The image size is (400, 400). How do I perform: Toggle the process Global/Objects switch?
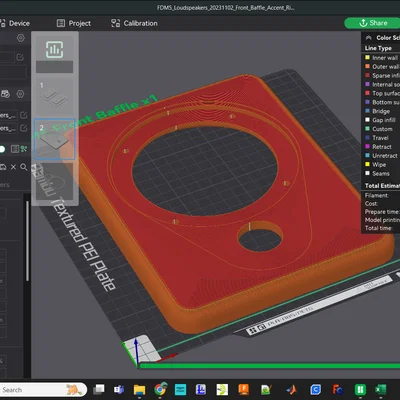[x=2, y=149]
